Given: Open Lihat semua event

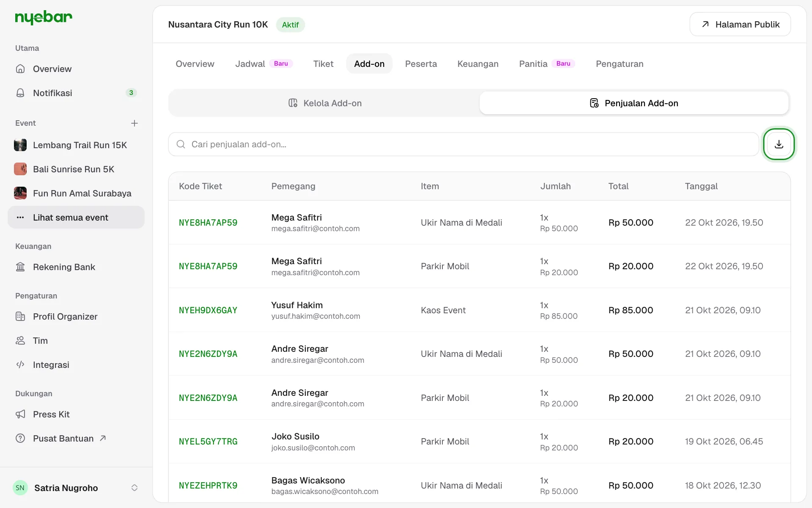Looking at the screenshot, I should [76, 217].
